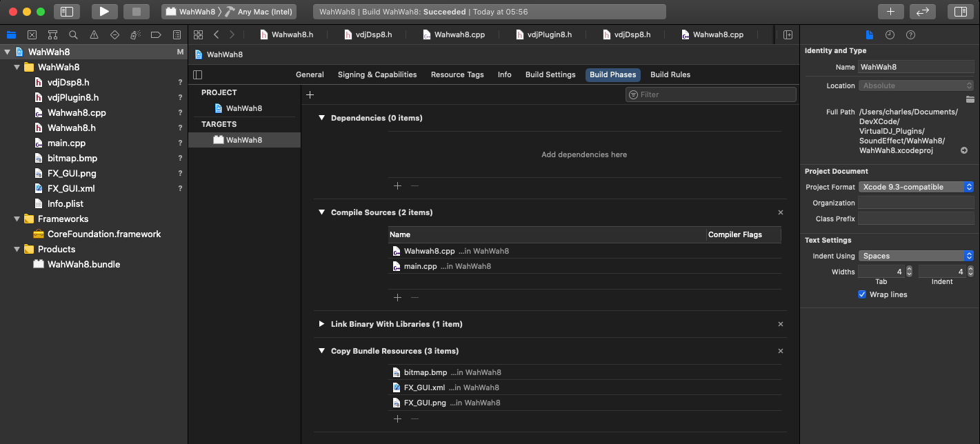Add a new editor pane on the right

tap(788, 34)
